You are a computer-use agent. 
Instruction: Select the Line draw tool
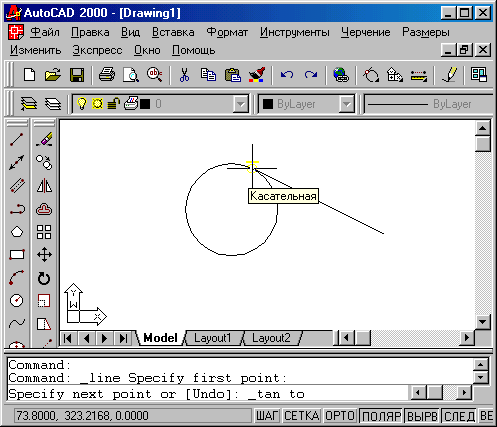pyautogui.click(x=17, y=139)
